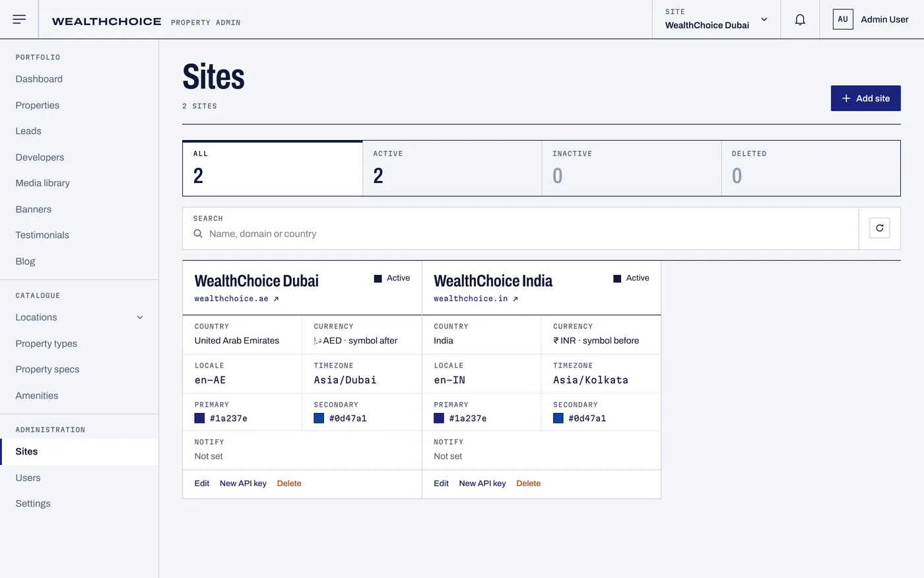Open the Site selector dropdown
This screenshot has width=924, height=578.
click(716, 19)
